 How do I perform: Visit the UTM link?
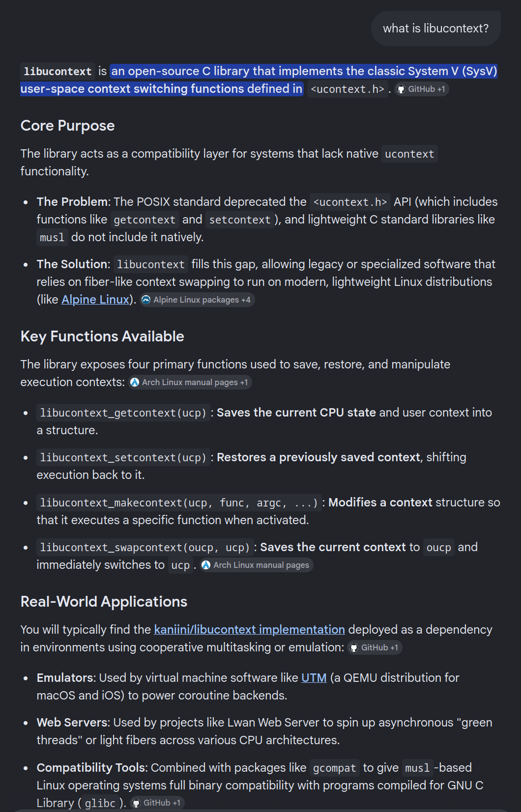314,677
